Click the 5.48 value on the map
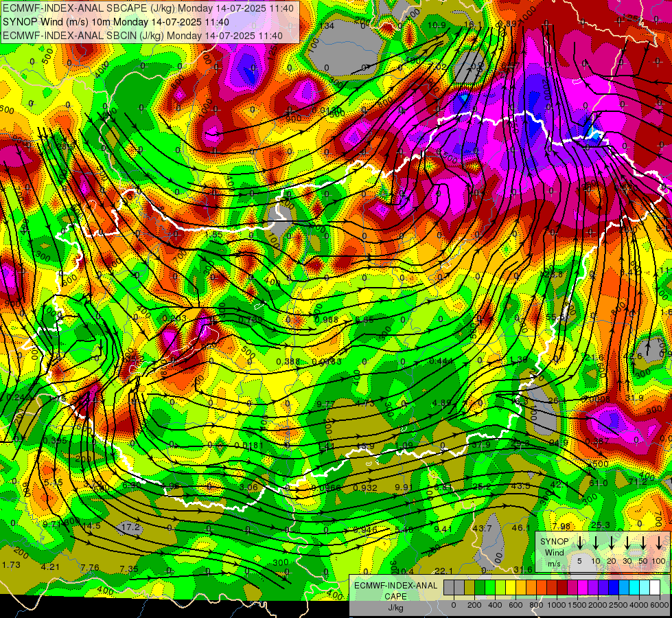Screen dimensions: 672x618 (x=404, y=529)
